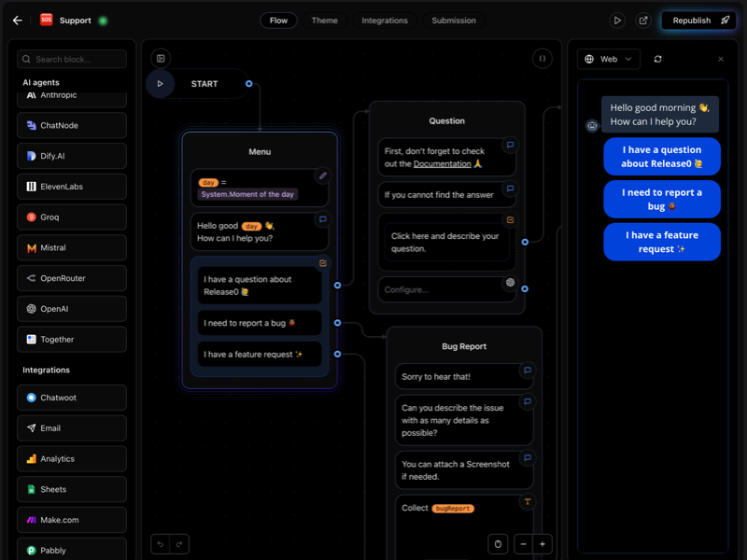Viewport: 747px width, 560px height.
Task: Open settings gear on the Configure field
Action: click(x=510, y=282)
